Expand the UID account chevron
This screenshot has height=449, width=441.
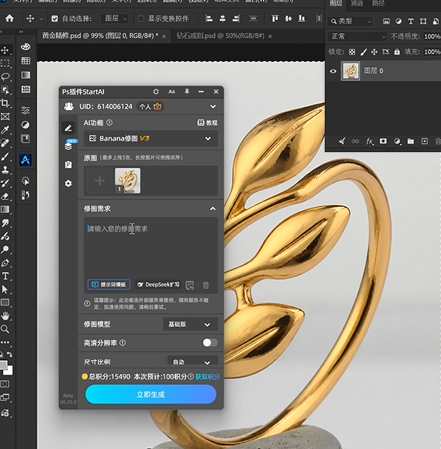pos(213,107)
